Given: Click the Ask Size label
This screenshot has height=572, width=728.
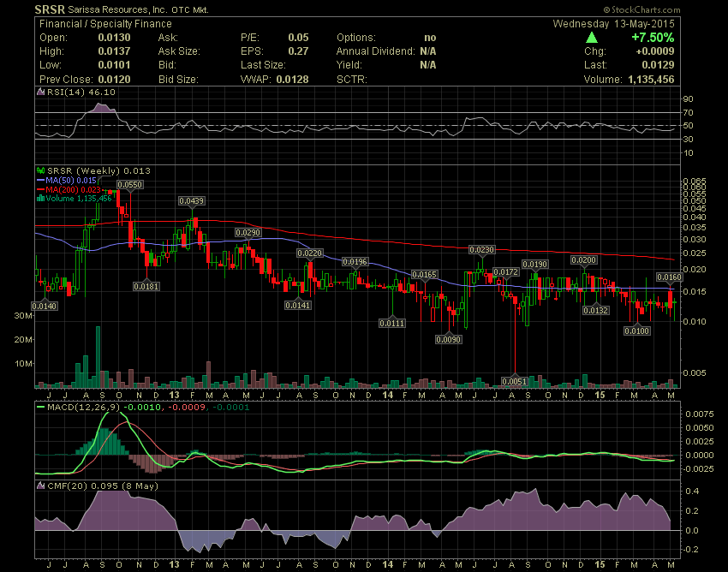Looking at the screenshot, I should [x=179, y=51].
